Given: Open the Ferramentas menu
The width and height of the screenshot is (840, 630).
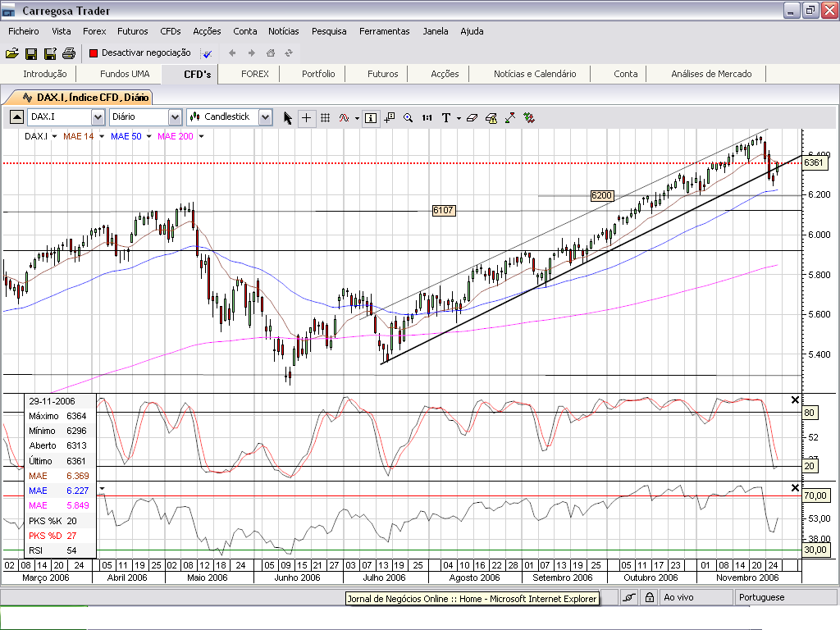Looking at the screenshot, I should [x=384, y=31].
